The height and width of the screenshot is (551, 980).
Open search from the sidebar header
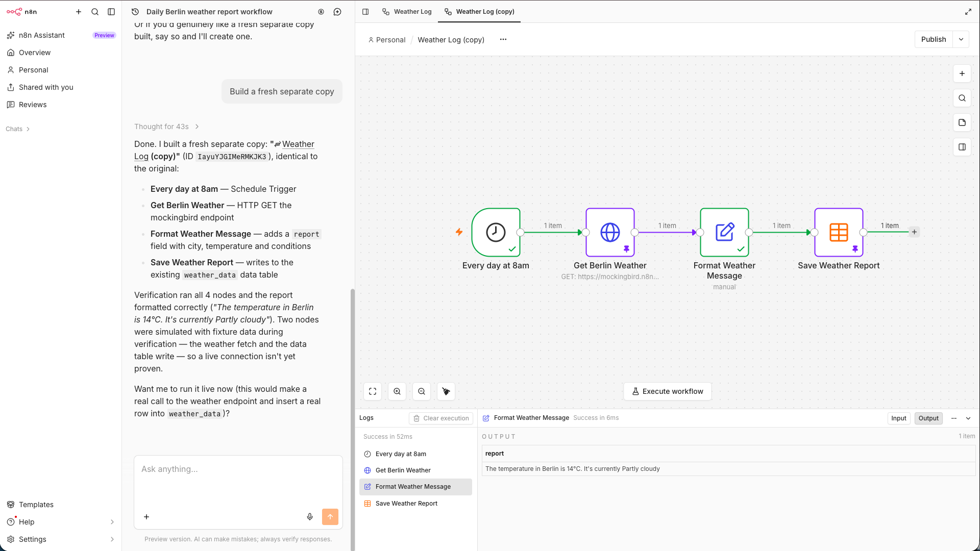[x=95, y=12]
